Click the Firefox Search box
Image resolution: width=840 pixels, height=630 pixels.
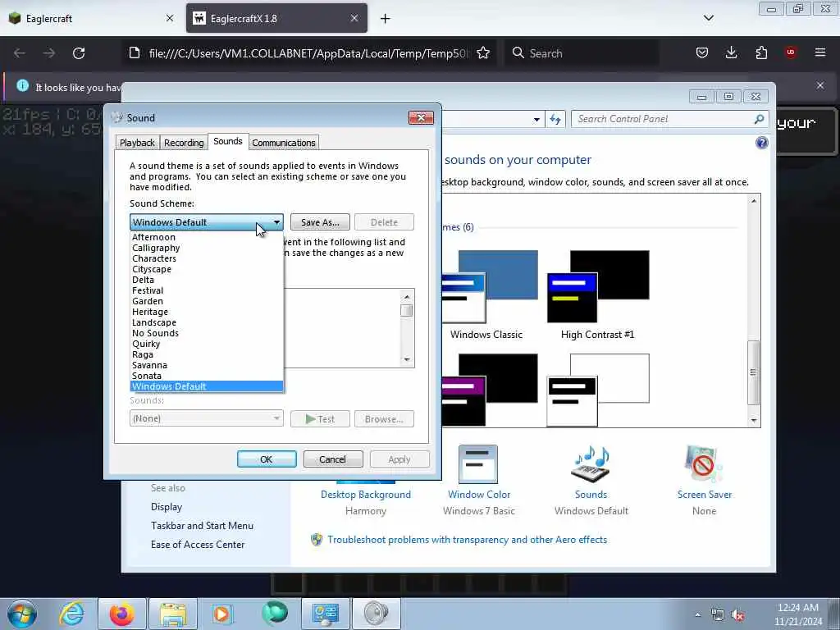(582, 53)
